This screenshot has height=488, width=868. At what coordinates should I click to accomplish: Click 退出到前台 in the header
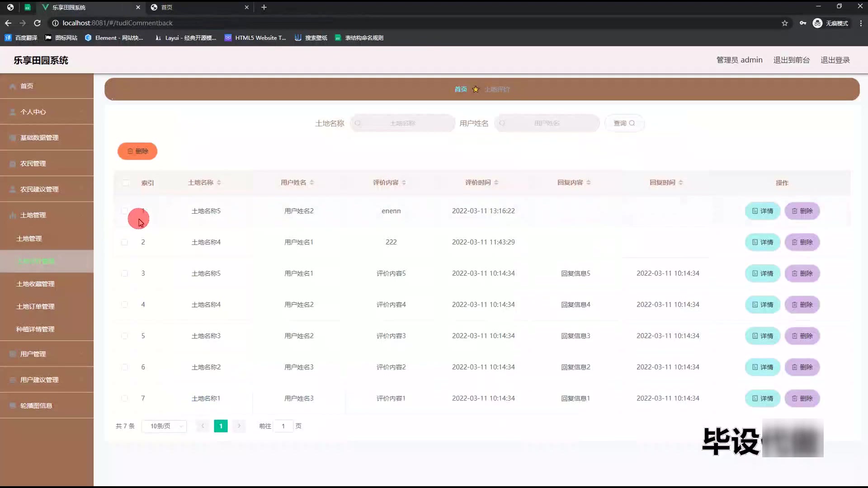pyautogui.click(x=791, y=60)
